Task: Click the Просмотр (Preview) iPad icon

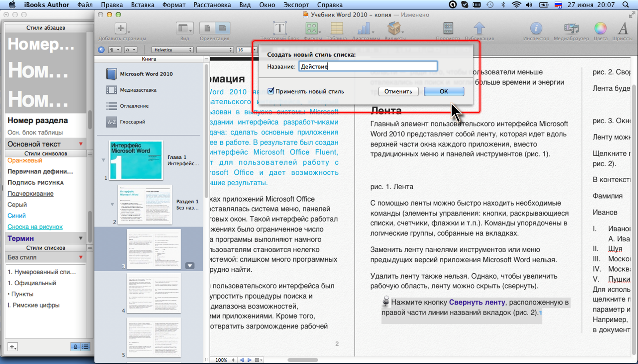Action: pyautogui.click(x=448, y=28)
